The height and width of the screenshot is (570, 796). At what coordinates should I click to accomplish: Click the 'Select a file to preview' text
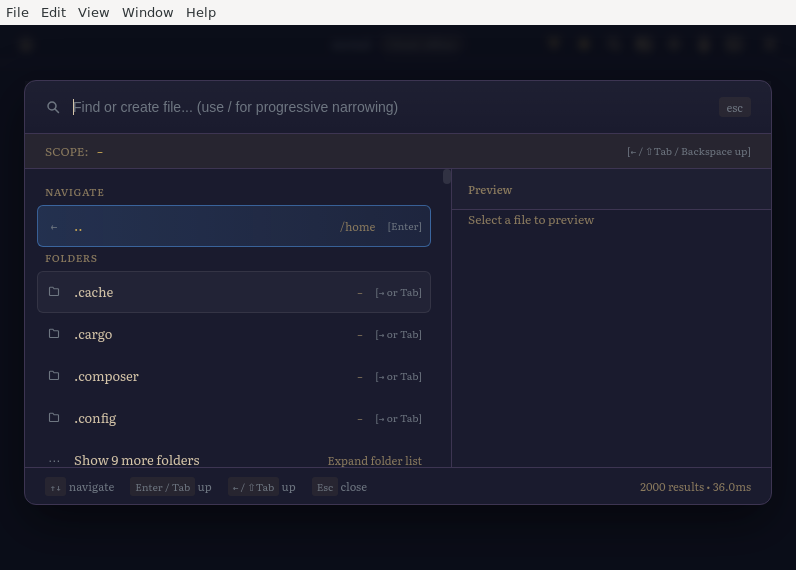tap(530, 220)
